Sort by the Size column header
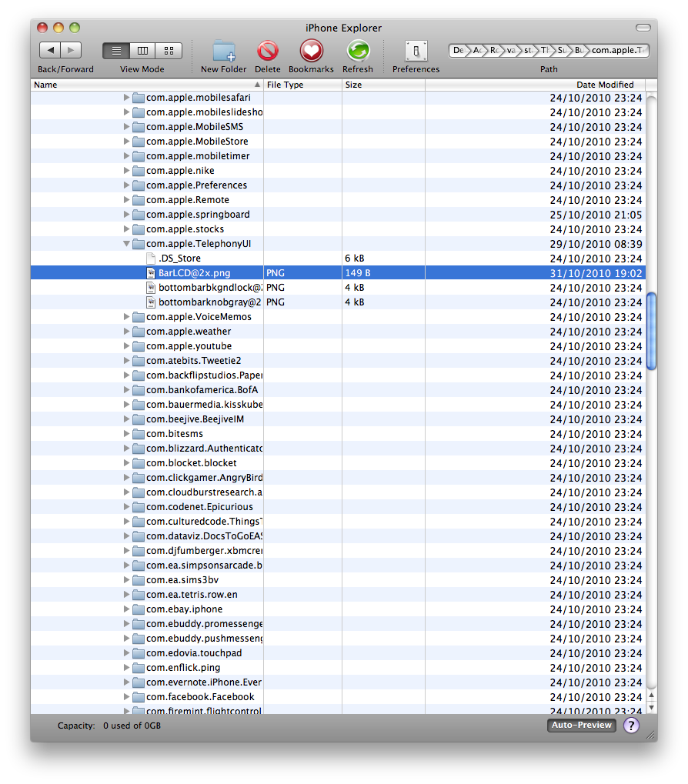Image resolution: width=688 pixels, height=784 pixels. pyautogui.click(x=383, y=85)
